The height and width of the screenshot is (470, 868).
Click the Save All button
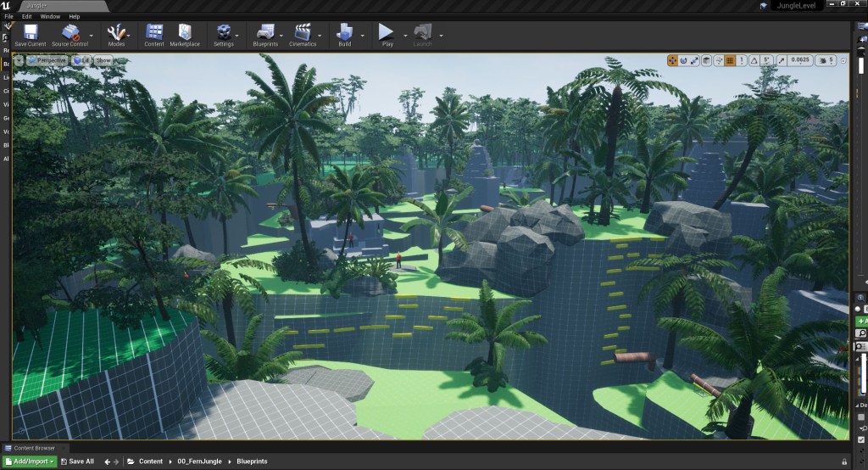pos(77,462)
